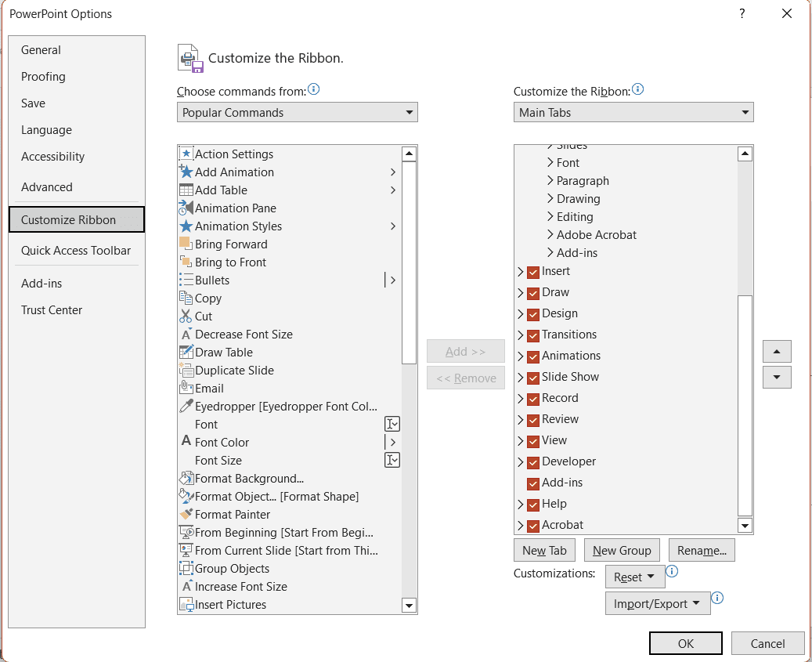Click the Animation Pane command icon
Screen dimensions: 812x662
pos(186,208)
